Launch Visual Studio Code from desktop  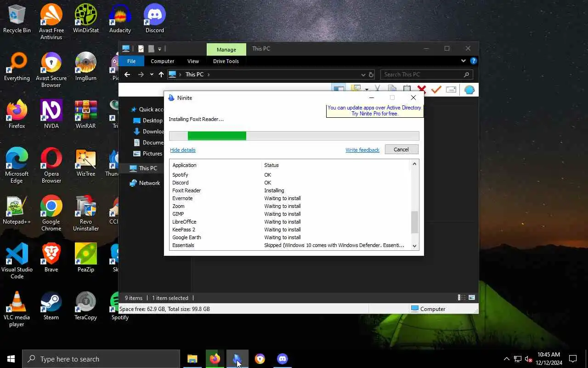click(x=17, y=261)
